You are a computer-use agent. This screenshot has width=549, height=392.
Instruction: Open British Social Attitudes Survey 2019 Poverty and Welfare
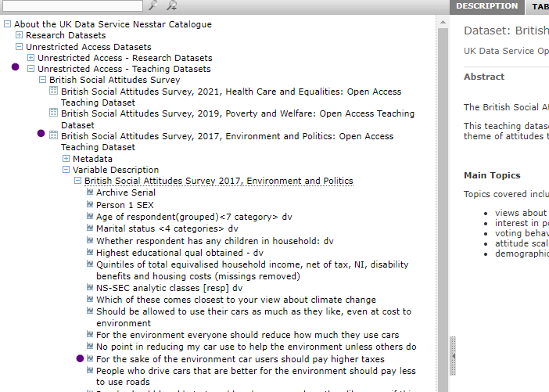click(x=238, y=119)
